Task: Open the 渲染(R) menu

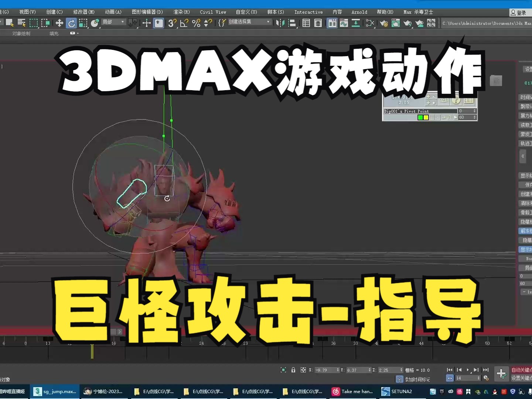Action: (181, 12)
